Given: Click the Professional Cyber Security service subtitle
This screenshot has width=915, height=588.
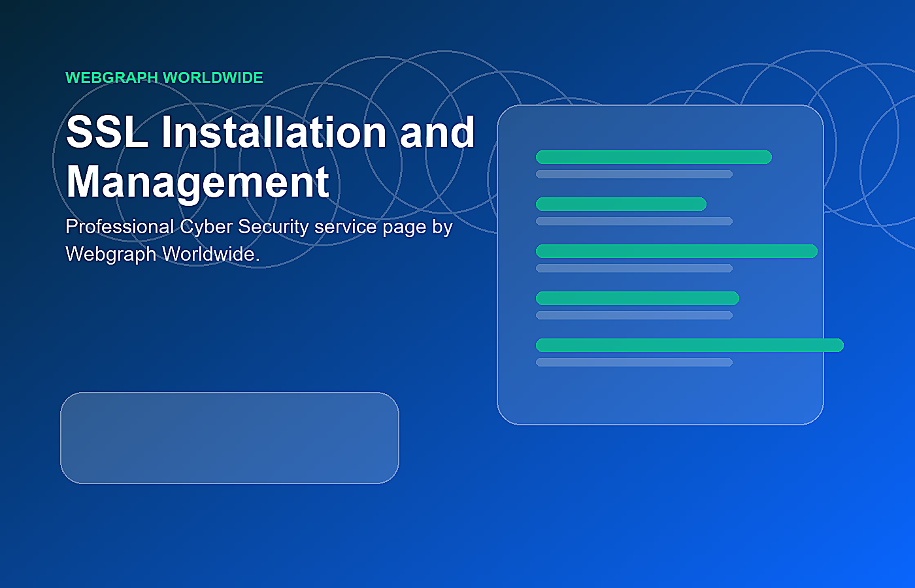Looking at the screenshot, I should (x=259, y=240).
